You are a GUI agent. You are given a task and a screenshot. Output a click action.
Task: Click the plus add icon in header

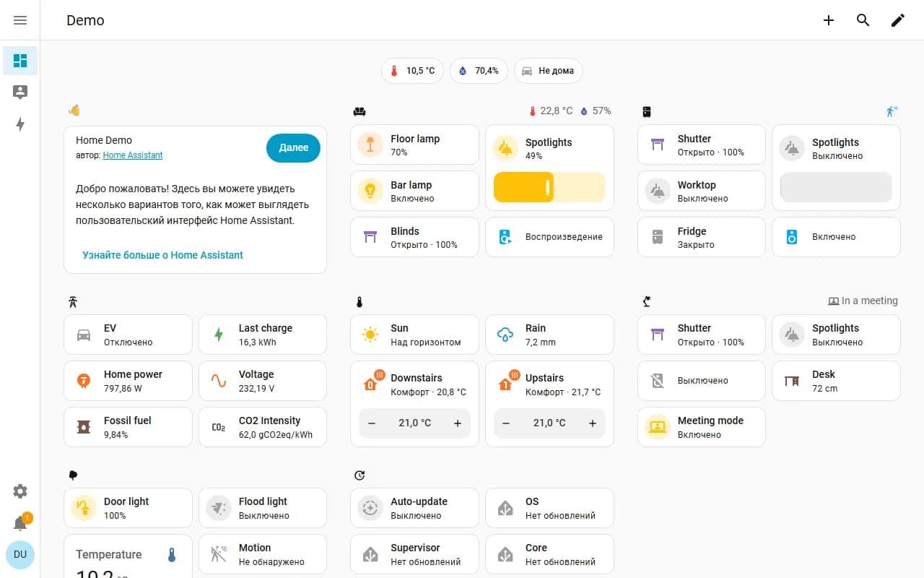click(829, 20)
